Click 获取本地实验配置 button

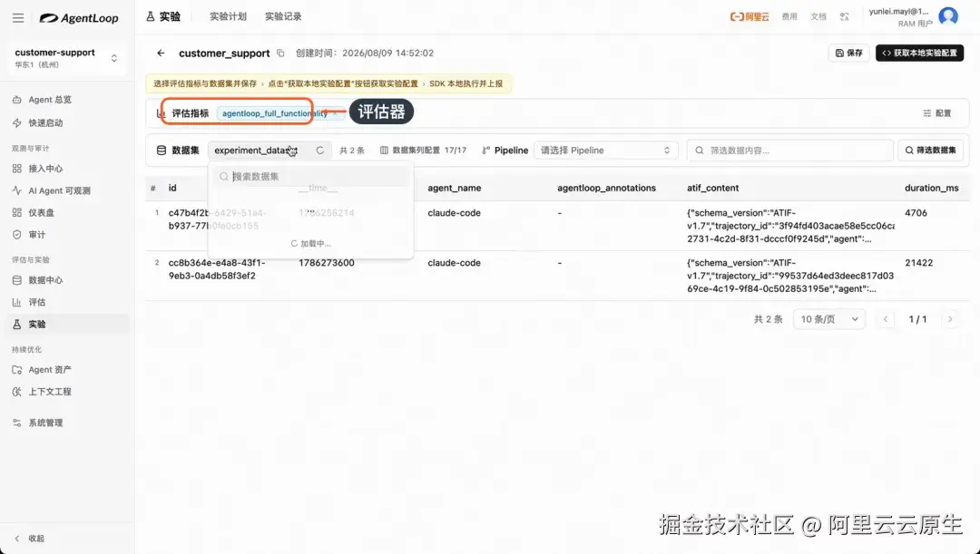pos(919,53)
